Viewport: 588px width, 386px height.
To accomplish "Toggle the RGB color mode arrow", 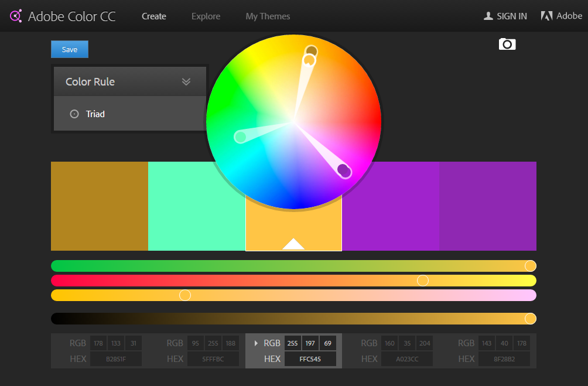I will 256,343.
